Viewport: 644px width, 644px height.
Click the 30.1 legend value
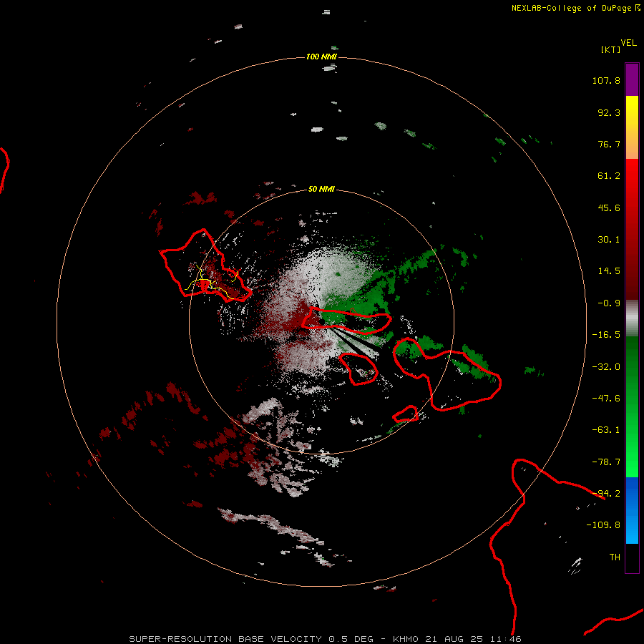pos(609,240)
